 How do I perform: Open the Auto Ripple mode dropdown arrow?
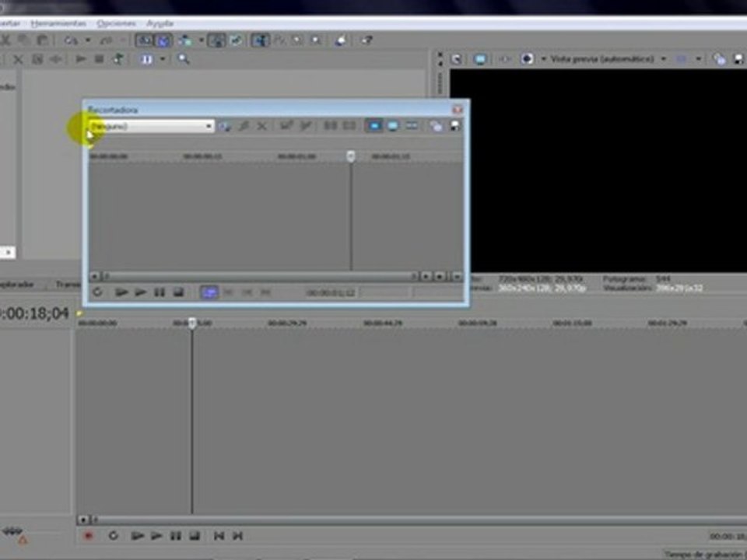click(x=201, y=40)
